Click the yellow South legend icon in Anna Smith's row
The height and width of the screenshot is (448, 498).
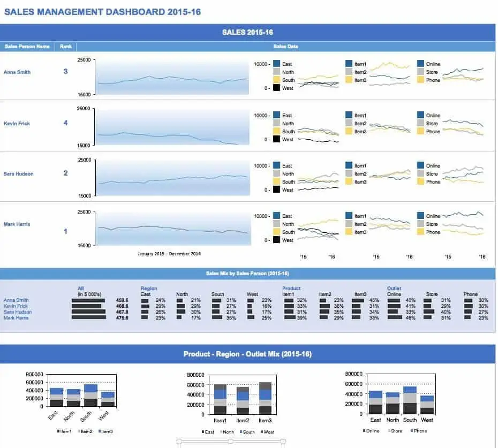pyautogui.click(x=277, y=80)
